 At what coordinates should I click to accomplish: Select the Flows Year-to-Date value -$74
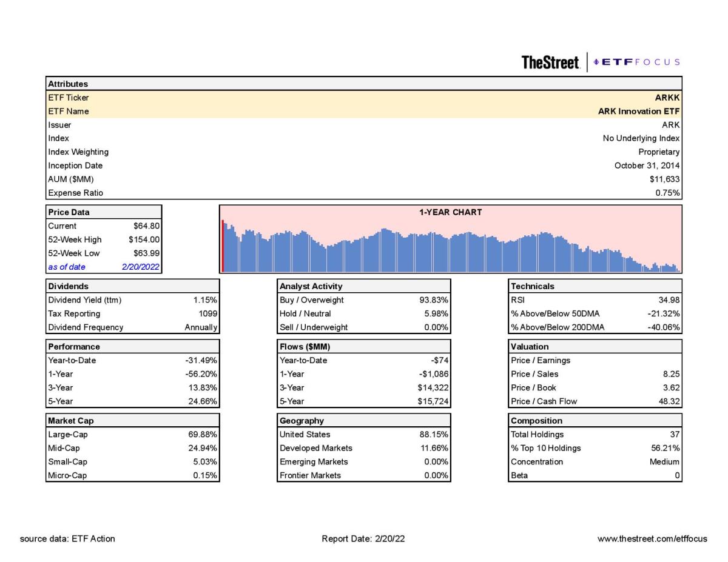tap(440, 360)
